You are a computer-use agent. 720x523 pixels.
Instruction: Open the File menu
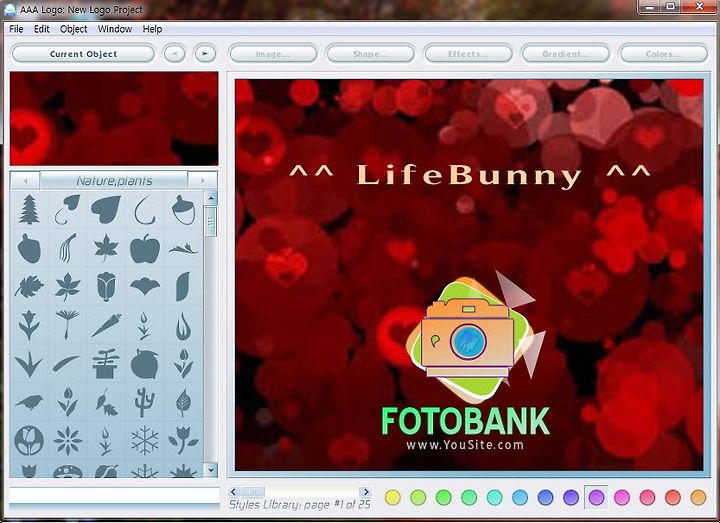tap(16, 29)
